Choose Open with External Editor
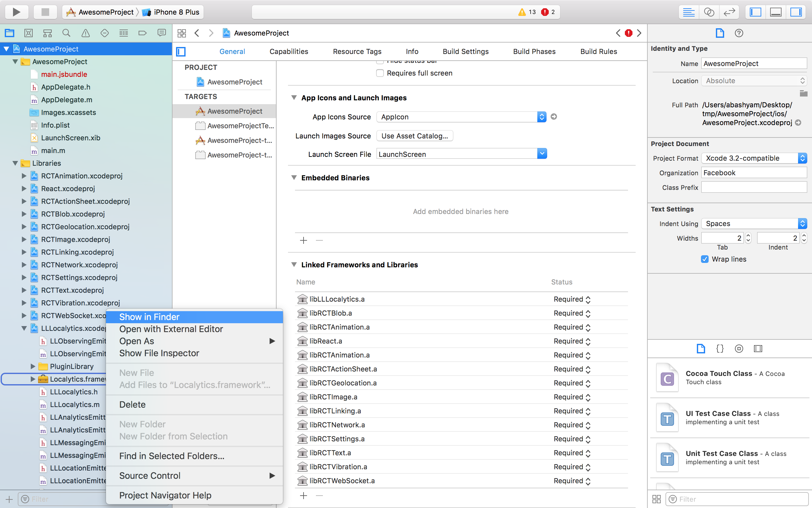The width and height of the screenshot is (812, 508). tap(195, 329)
